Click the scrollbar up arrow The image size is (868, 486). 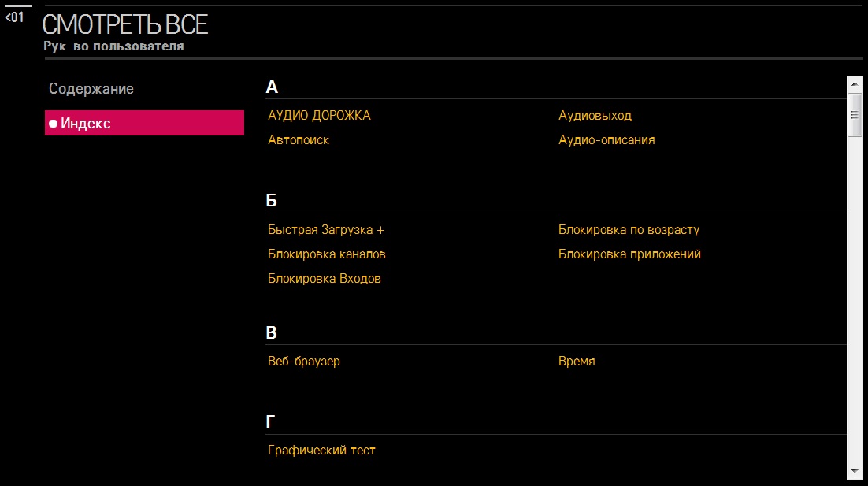click(855, 83)
